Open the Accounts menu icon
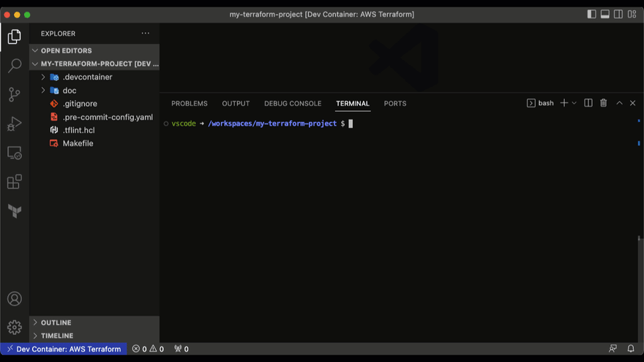 [15, 299]
